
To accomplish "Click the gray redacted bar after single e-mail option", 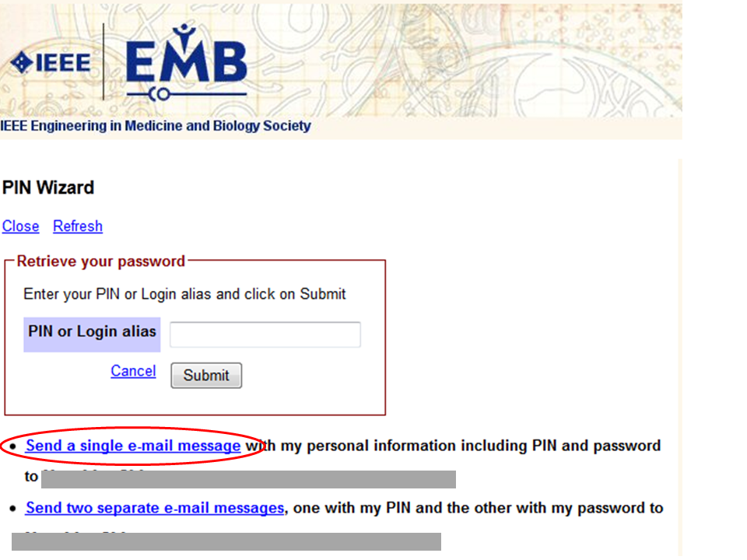I will point(249,479).
